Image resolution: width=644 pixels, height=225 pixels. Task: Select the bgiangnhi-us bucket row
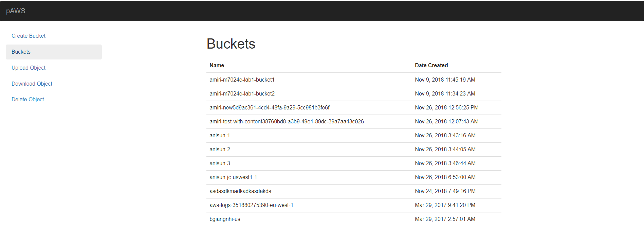225,219
